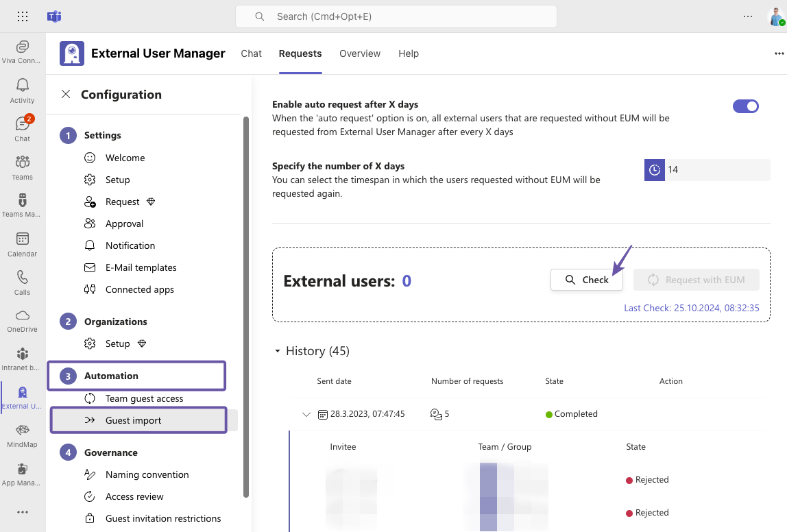Click the calendar icon next to 28.3.2023
Viewport: 787px width, 532px height.
point(323,415)
